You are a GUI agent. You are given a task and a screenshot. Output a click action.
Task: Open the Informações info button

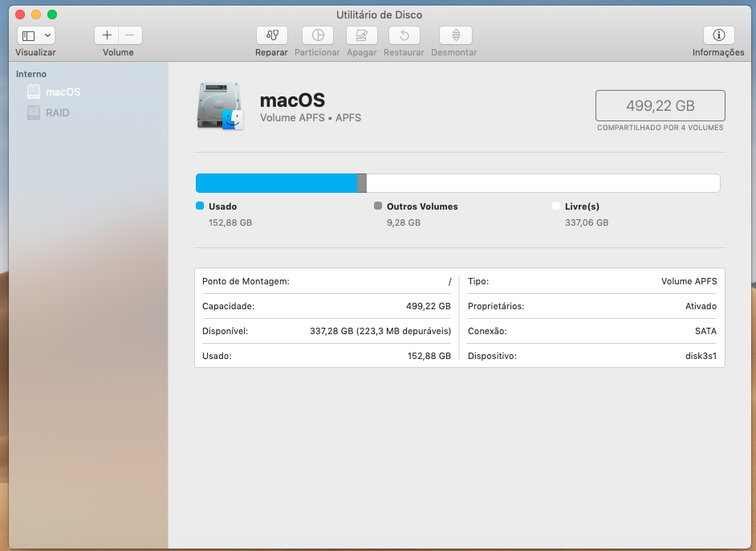719,35
